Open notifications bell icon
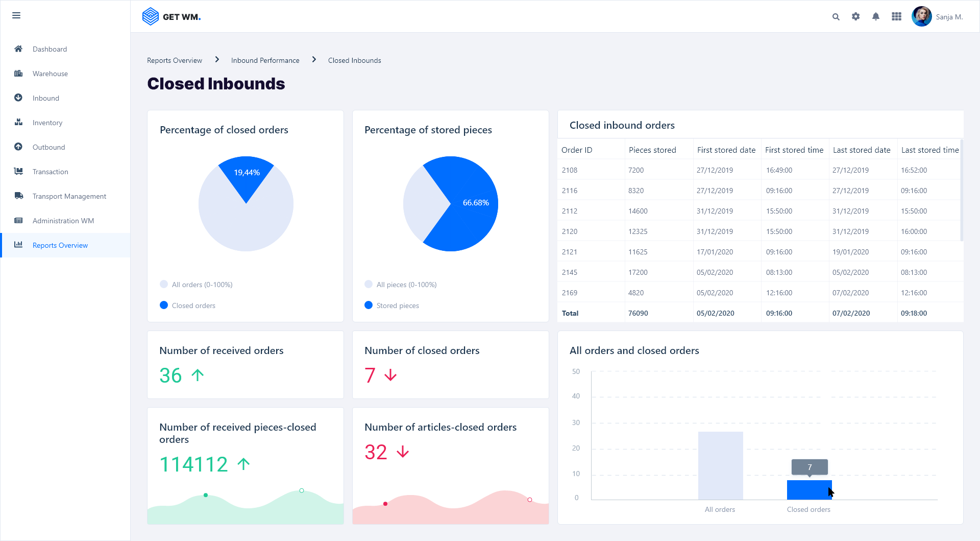 coord(875,17)
